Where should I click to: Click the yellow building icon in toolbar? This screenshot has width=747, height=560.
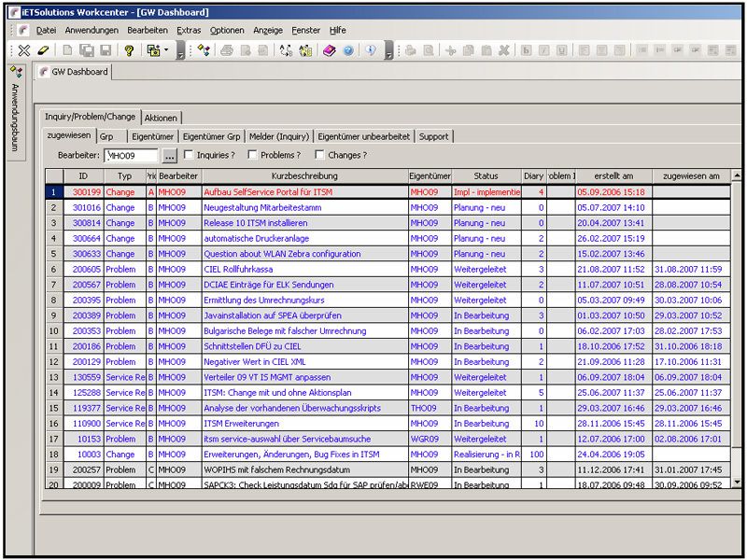[305, 50]
